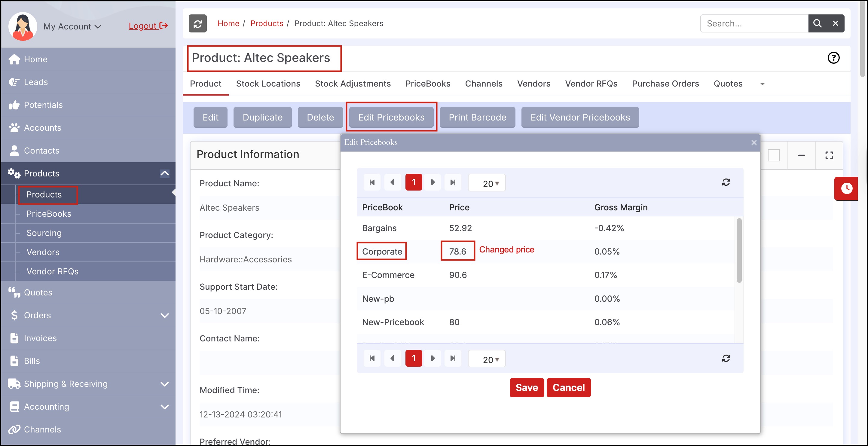The width and height of the screenshot is (868, 446).
Task: Click Edit Vendor Pricebooks button
Action: [x=580, y=117]
